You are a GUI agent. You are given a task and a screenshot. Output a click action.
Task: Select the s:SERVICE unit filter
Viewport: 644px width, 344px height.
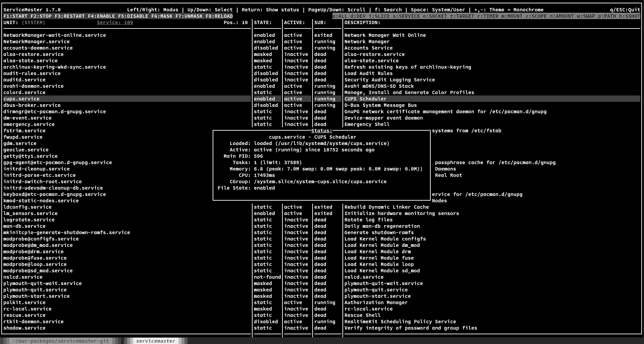[x=407, y=16]
